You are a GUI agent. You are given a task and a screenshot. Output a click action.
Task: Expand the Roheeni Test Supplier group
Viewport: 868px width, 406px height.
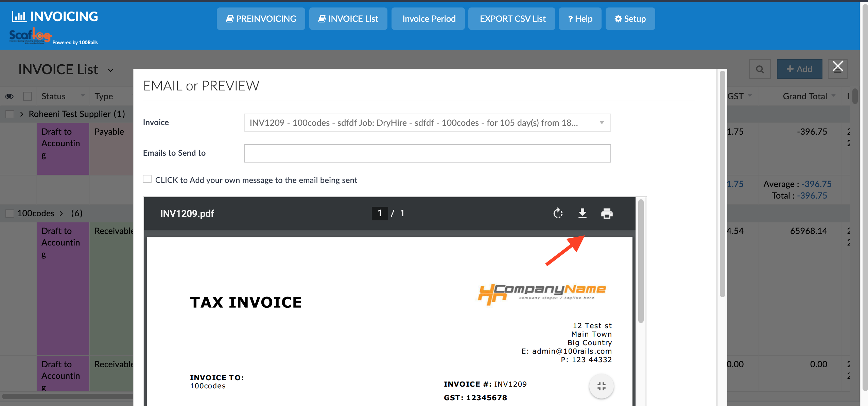pyautogui.click(x=22, y=114)
